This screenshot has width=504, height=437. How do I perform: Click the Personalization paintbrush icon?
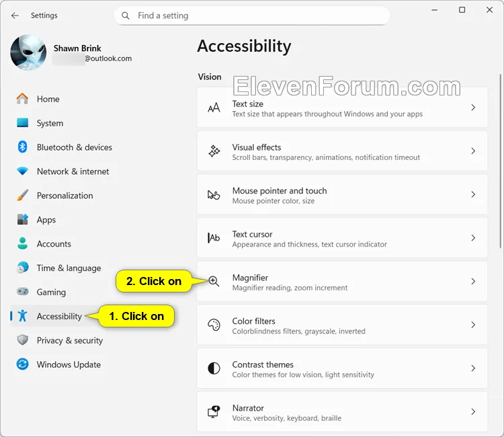pyautogui.click(x=22, y=195)
